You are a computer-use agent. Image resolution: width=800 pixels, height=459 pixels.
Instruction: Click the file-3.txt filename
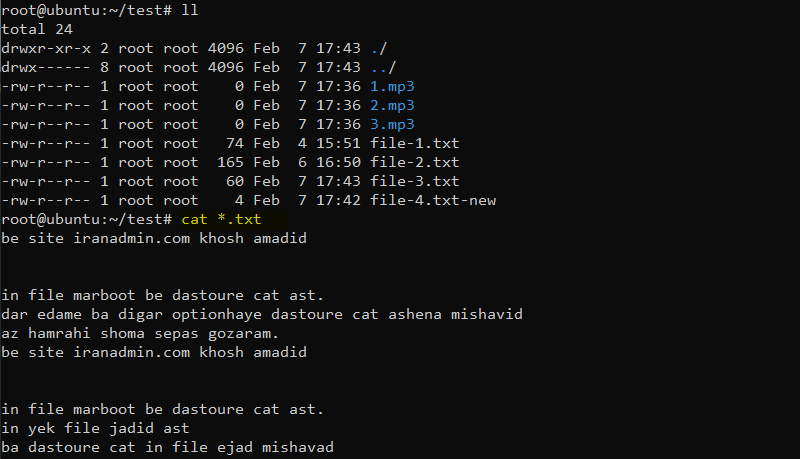click(x=414, y=181)
